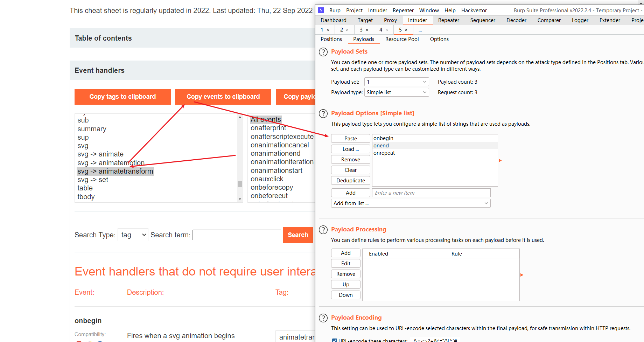Screen dimensions: 644x342
Task: Toggle URL-encode these characters checkbox
Action: 334,340
